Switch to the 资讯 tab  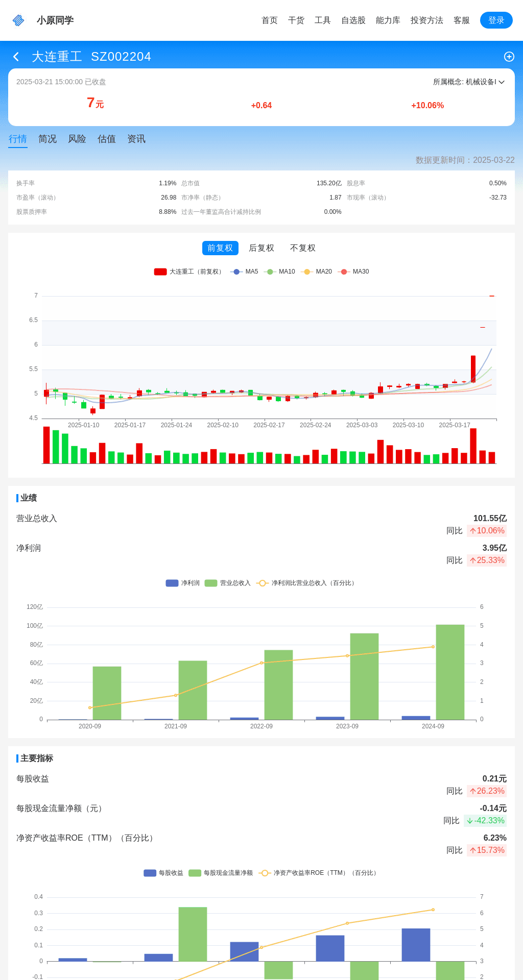click(136, 139)
